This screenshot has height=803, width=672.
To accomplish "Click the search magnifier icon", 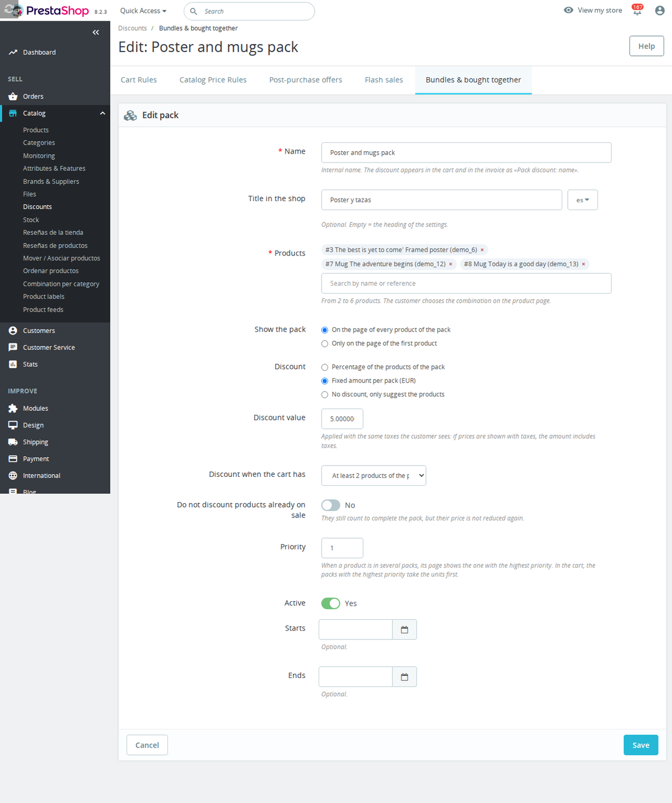I will pyautogui.click(x=193, y=11).
